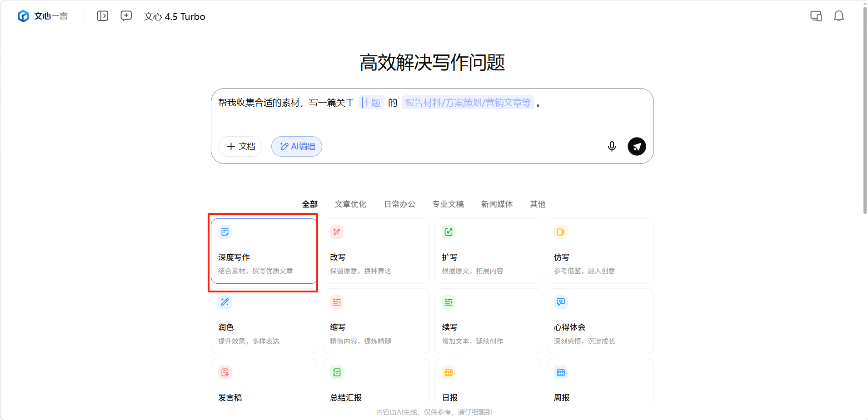The height and width of the screenshot is (420, 868).
Task: Open the 周报 title text
Action: [x=562, y=397]
